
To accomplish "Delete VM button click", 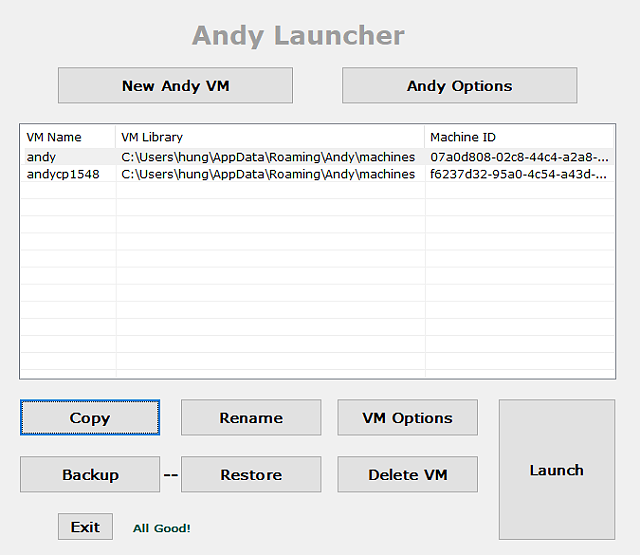I will [x=407, y=474].
